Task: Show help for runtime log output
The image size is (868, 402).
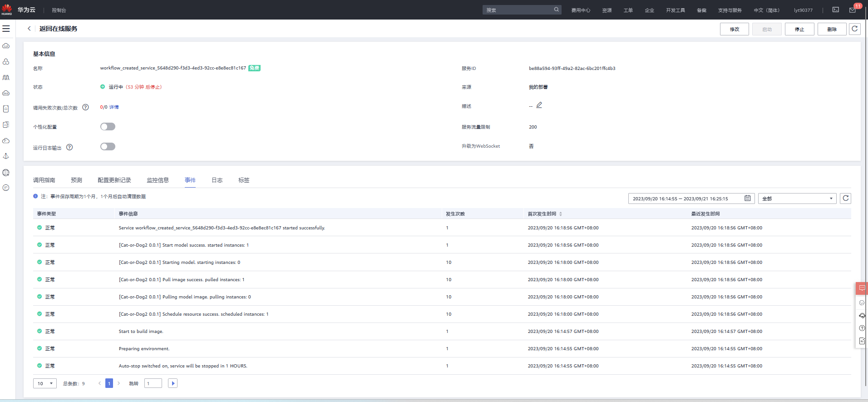Action: (69, 147)
